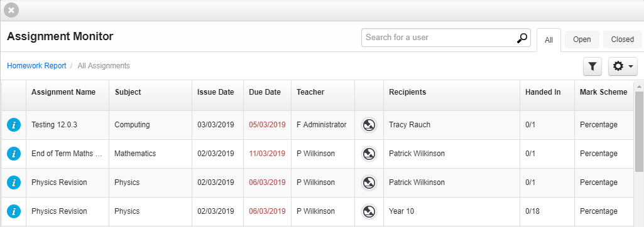Image resolution: width=644 pixels, height=227 pixels.
Task: Open info for Testing 12.0.3 assignment
Action: [x=14, y=125]
